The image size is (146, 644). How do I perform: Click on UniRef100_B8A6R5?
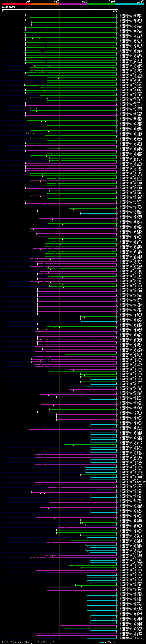click(x=131, y=52)
